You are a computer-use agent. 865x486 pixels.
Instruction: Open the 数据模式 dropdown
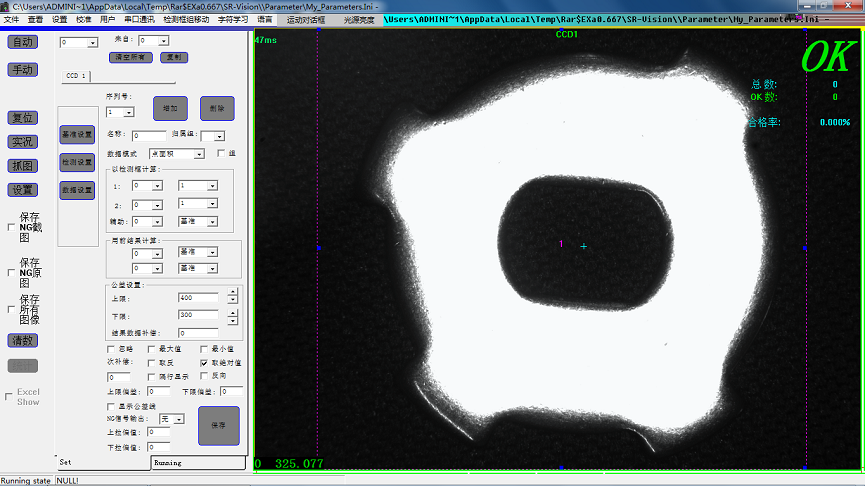click(199, 154)
